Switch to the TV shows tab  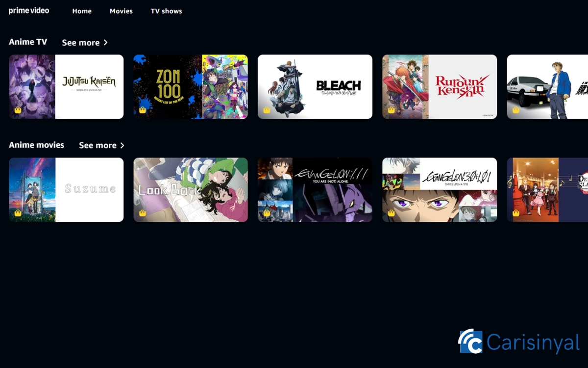click(x=166, y=11)
